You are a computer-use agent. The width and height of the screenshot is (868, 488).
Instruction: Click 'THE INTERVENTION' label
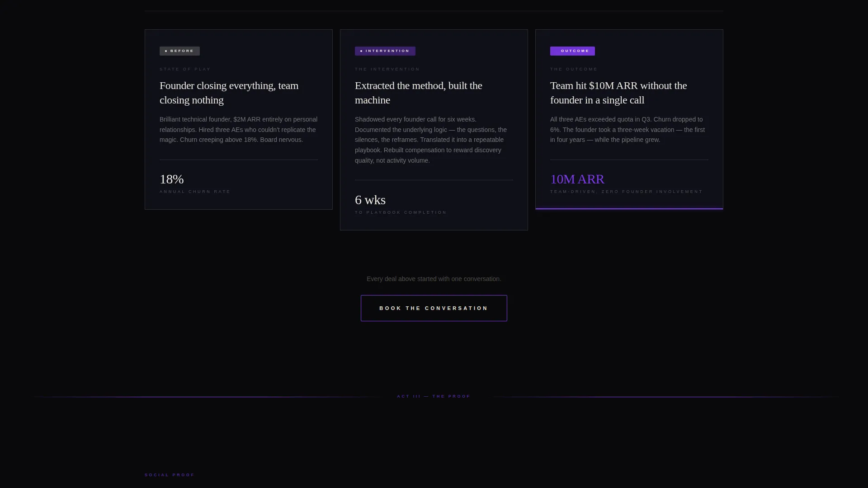tap(387, 69)
